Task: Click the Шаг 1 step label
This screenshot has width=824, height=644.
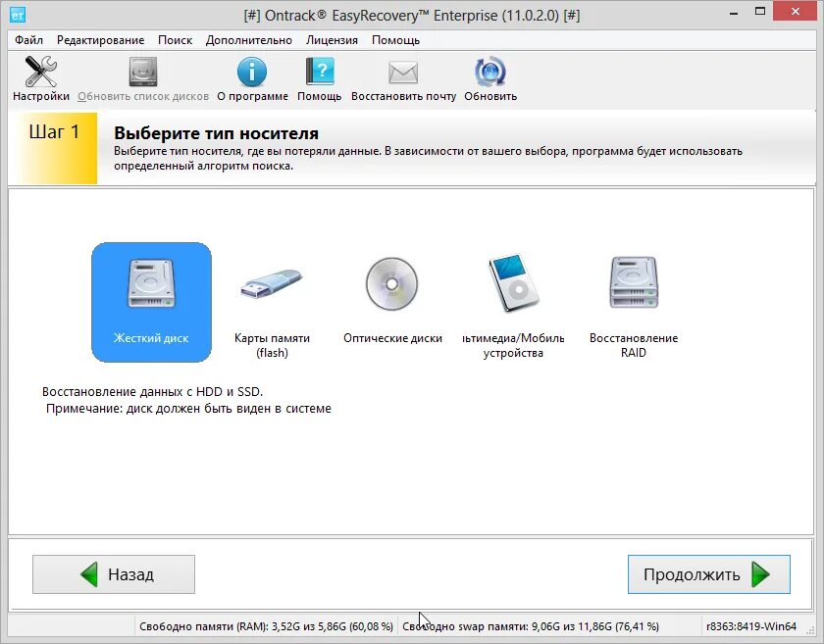Action: pyautogui.click(x=54, y=132)
